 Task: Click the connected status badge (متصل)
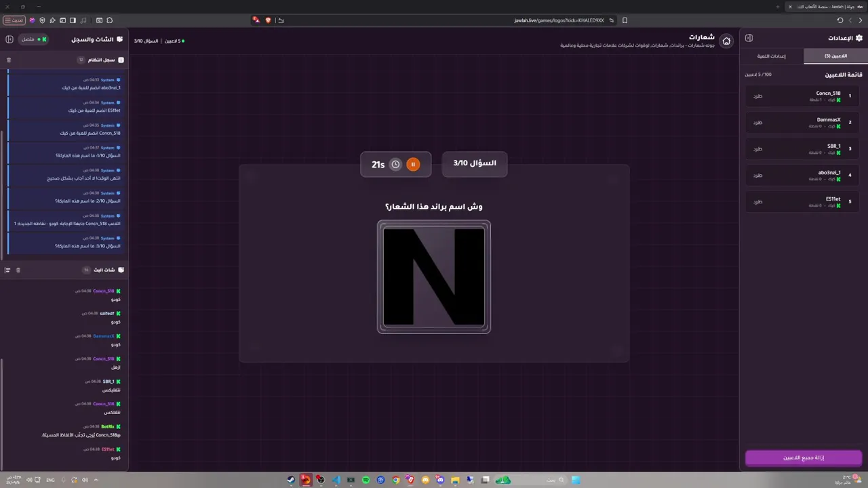pyautogui.click(x=33, y=39)
